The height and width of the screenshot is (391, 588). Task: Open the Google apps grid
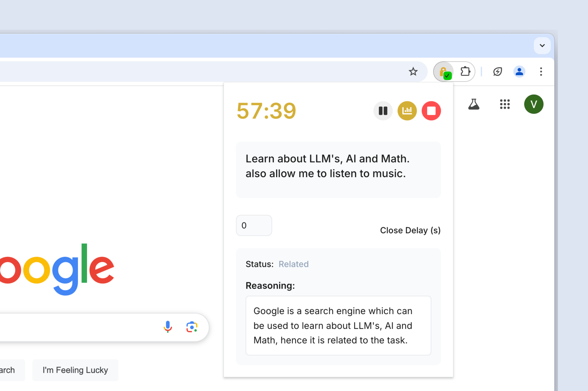505,104
